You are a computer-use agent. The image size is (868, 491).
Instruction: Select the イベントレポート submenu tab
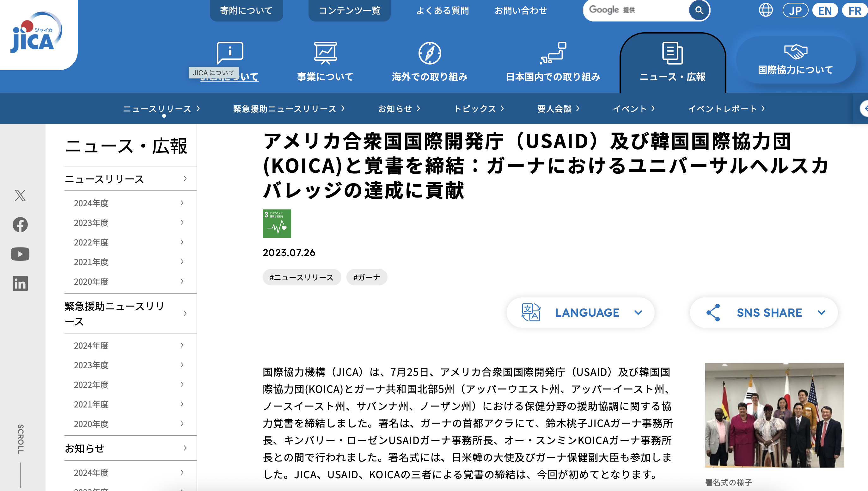click(x=726, y=109)
